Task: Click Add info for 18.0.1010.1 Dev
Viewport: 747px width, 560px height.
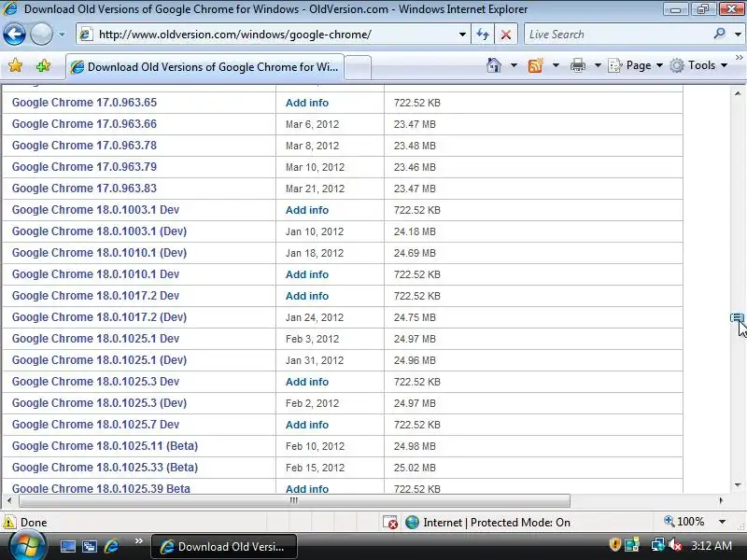Action: pos(307,274)
